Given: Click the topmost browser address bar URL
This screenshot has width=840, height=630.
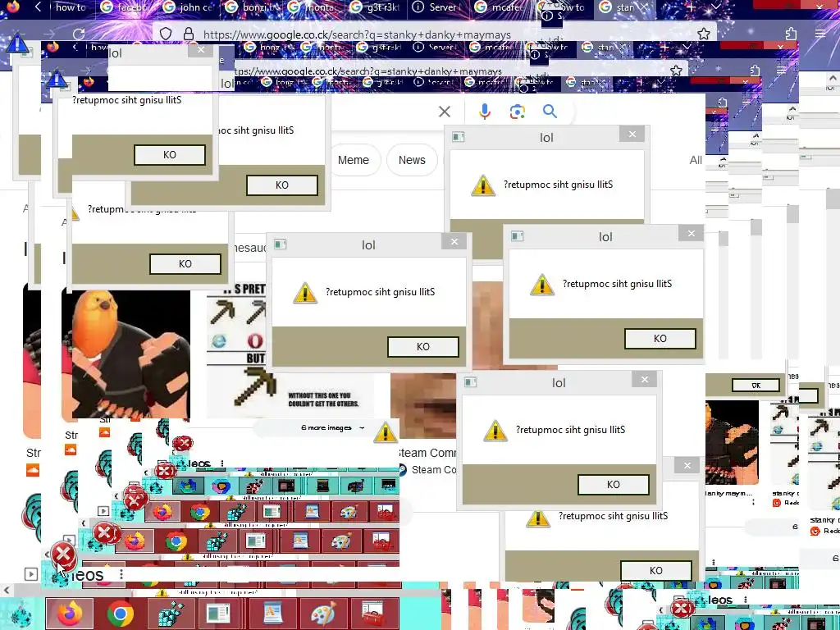Looking at the screenshot, I should pyautogui.click(x=357, y=34).
